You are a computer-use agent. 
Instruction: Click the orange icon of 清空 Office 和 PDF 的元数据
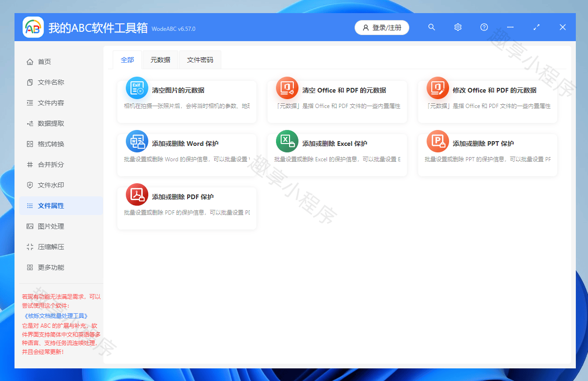point(287,88)
